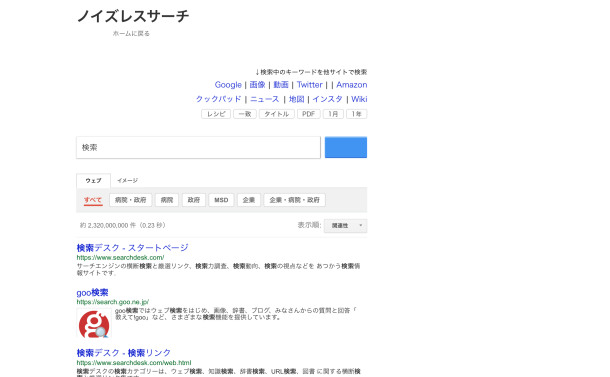The width and height of the screenshot is (610, 377).
Task: Click the 一致 filter button
Action: tap(245, 114)
